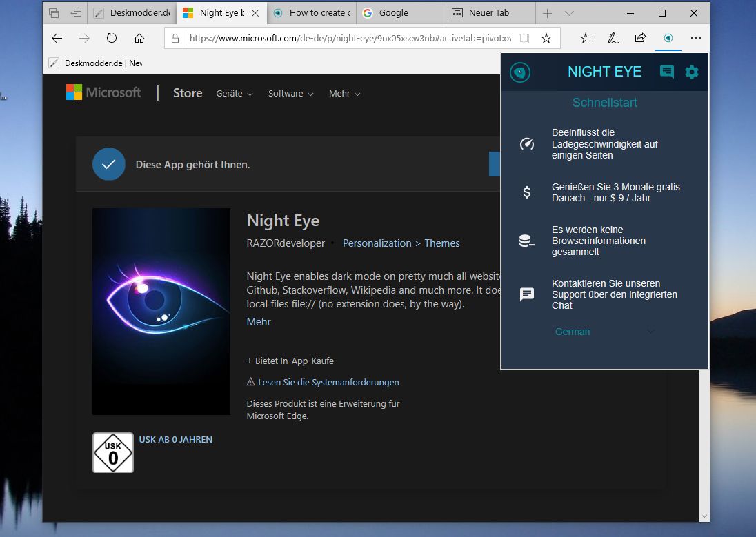
Task: Open Deskmodder.de favorites bar bookmark
Action: coord(95,63)
